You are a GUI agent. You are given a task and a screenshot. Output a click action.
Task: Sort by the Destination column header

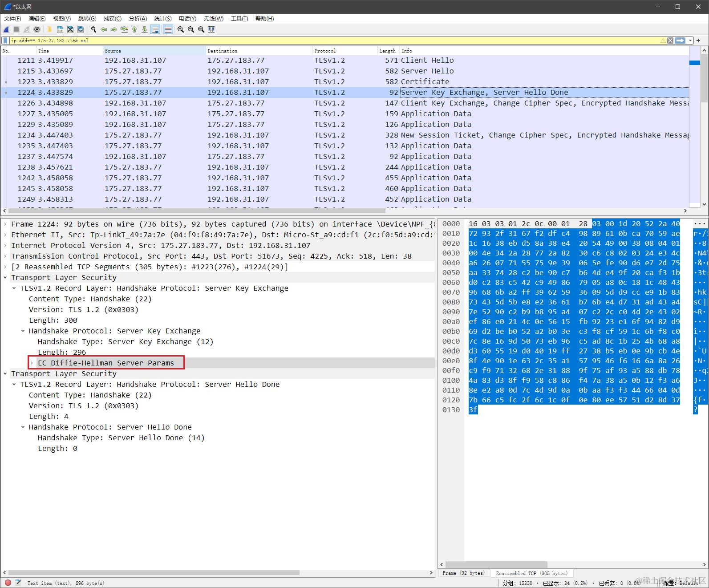pos(259,51)
